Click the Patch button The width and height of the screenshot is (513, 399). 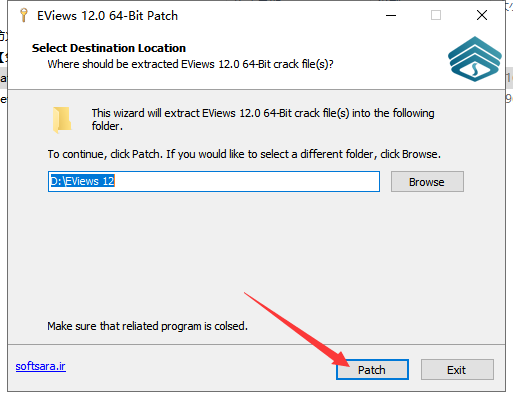pos(372,369)
